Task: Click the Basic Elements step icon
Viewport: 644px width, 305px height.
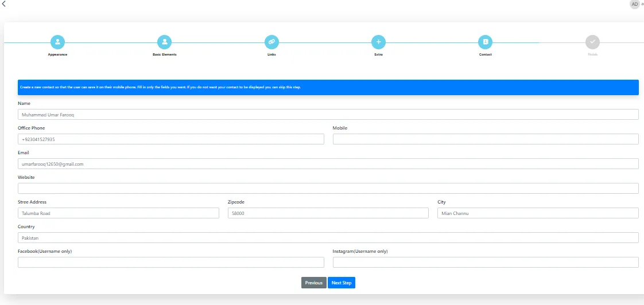Action: pos(164,42)
